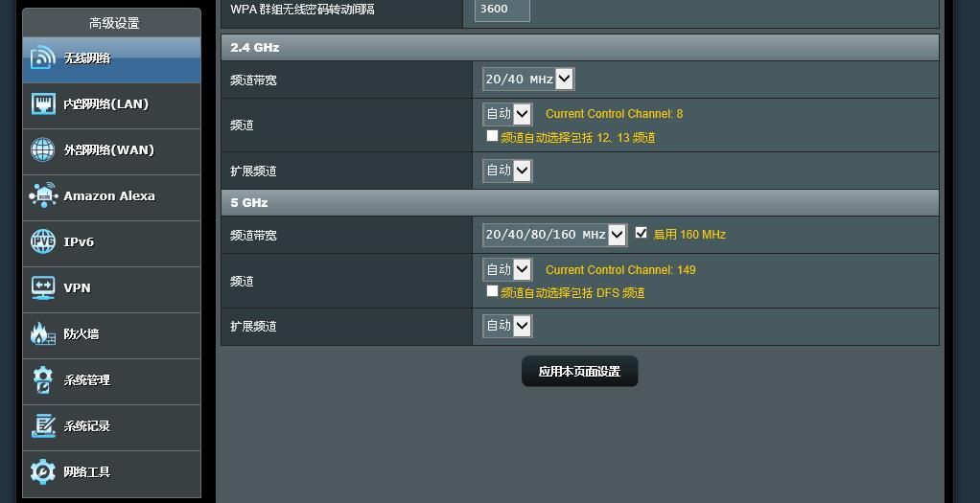This screenshot has width=980, height=503.
Task: Click the WAN (外部网络) globe icon
Action: (42, 150)
